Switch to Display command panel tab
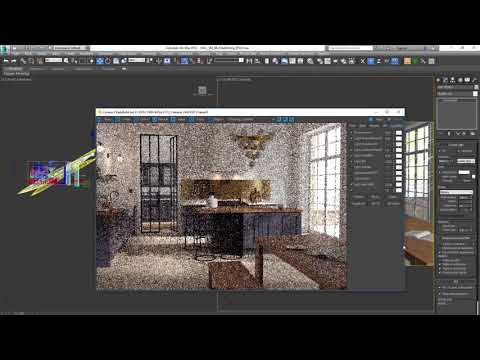 467,80
